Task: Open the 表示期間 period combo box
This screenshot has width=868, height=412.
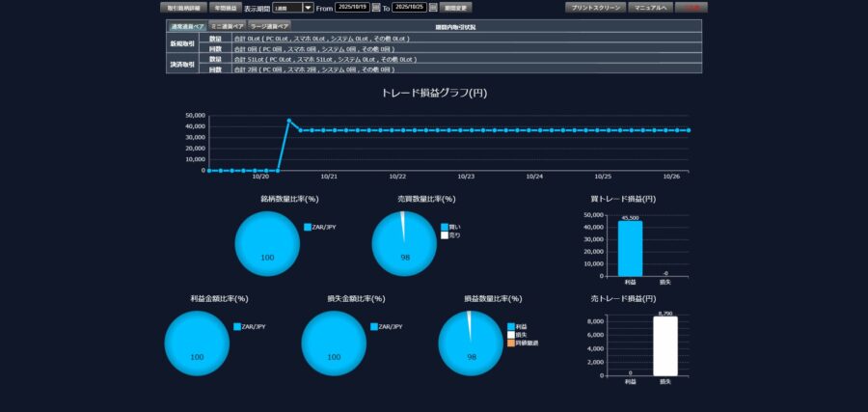Action: pos(287,8)
